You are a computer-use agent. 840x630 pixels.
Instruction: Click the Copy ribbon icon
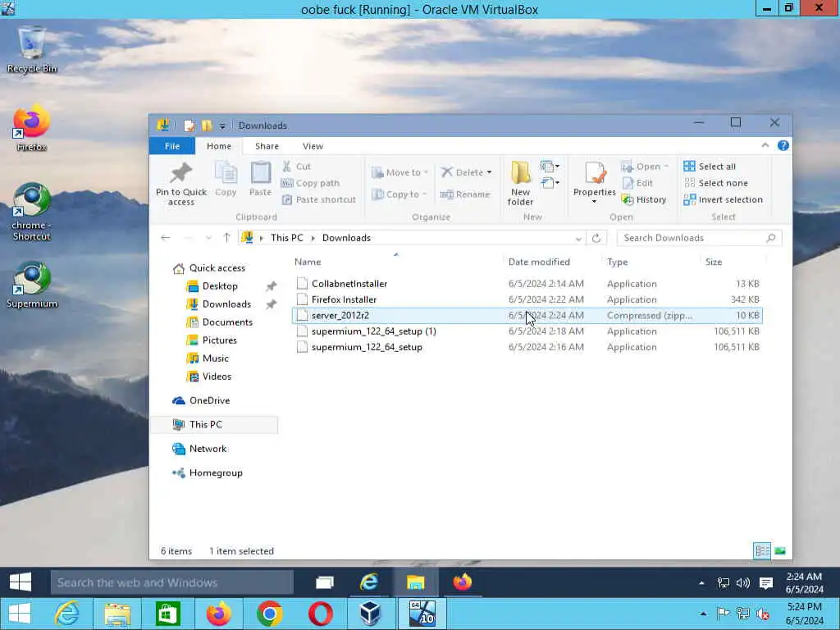pos(226,178)
